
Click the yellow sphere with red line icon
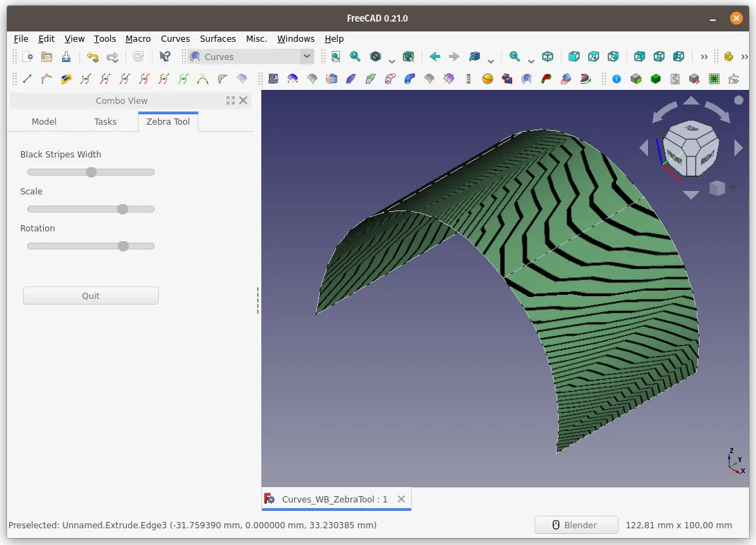(x=488, y=79)
